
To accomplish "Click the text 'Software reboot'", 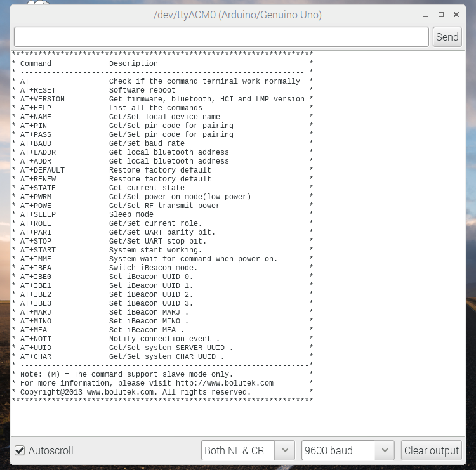I will click(142, 91).
